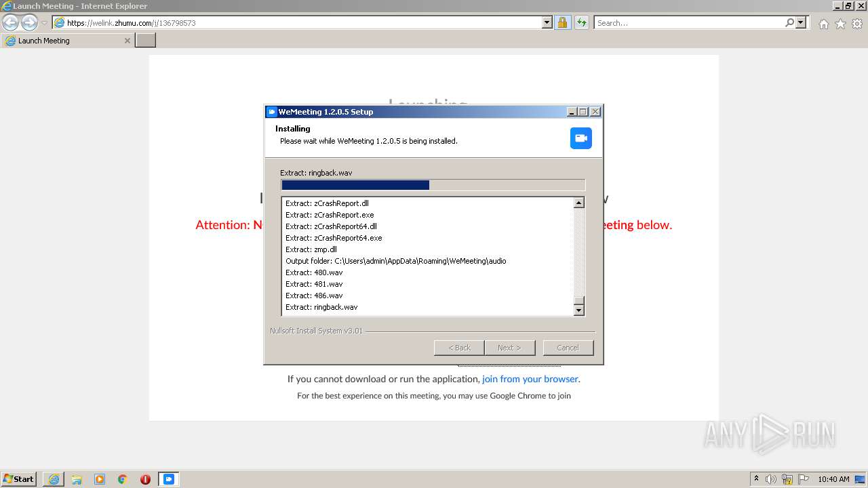The height and width of the screenshot is (488, 868).
Task: Select the 'Extract: 486.wav' log line
Action: click(314, 296)
